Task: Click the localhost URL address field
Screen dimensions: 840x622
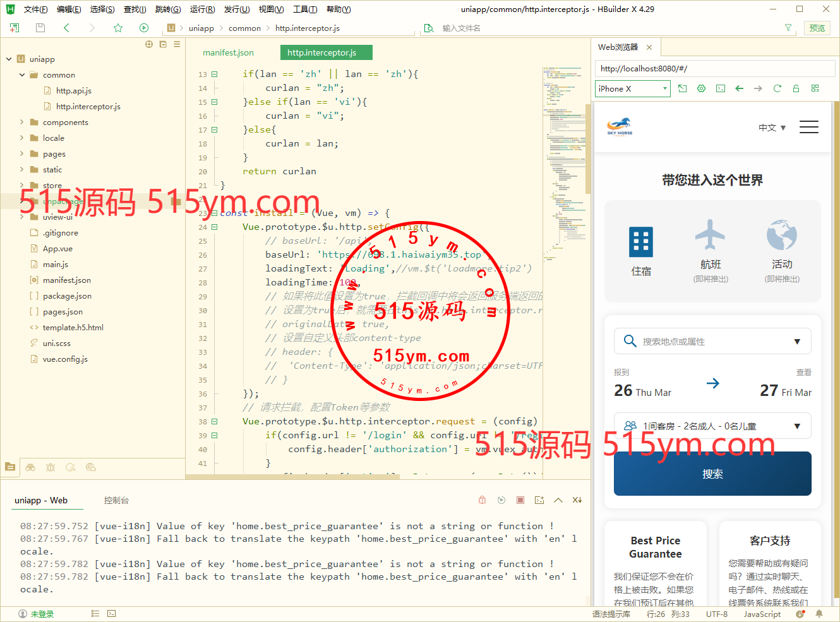Action: 714,69
